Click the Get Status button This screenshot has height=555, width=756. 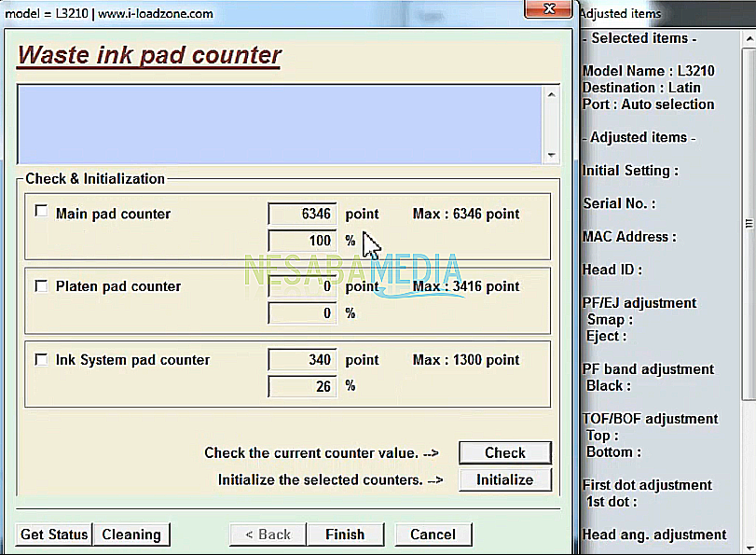pyautogui.click(x=54, y=534)
